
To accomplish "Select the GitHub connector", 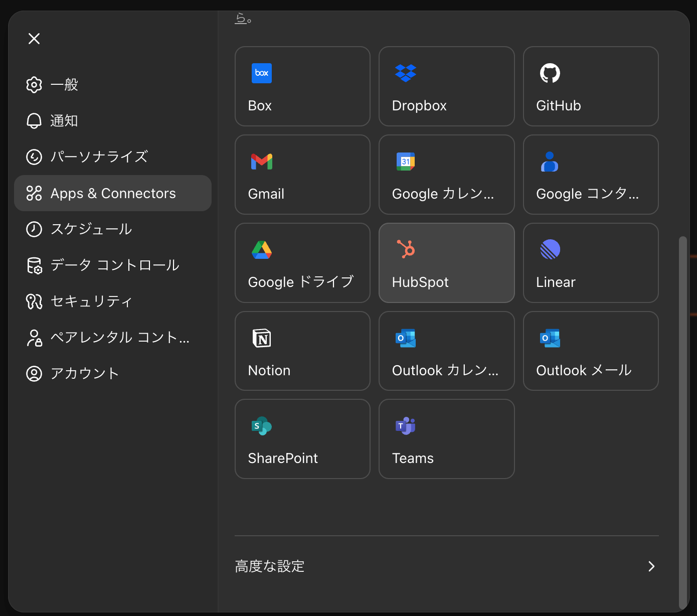I will (x=590, y=86).
